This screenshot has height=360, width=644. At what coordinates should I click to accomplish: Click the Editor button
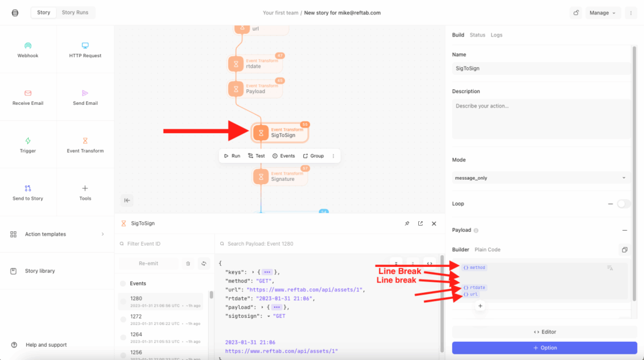coord(544,332)
